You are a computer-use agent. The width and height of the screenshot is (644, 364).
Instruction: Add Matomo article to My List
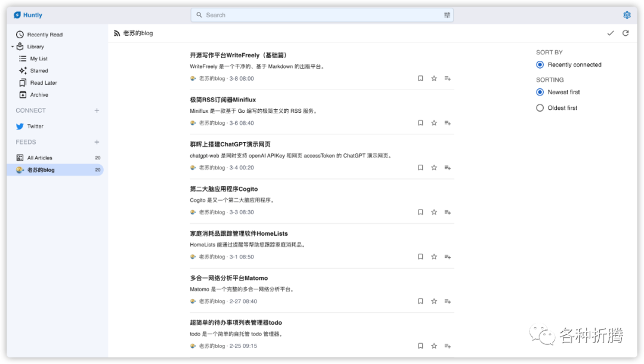(x=447, y=301)
